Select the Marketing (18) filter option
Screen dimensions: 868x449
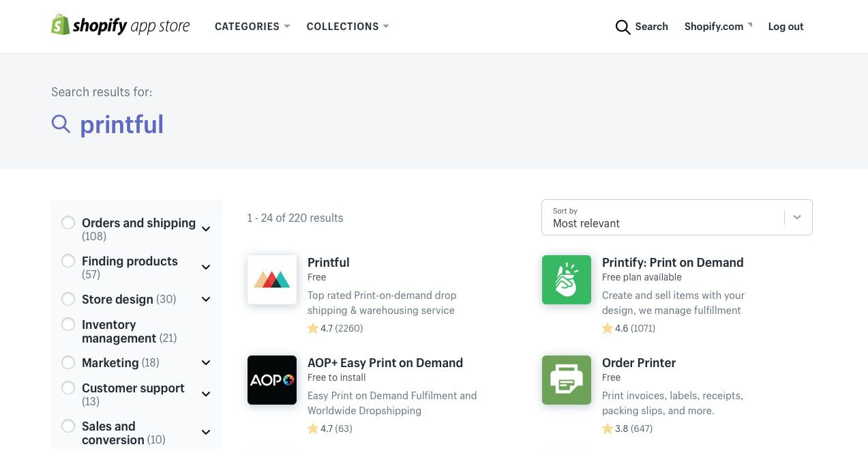(68, 362)
